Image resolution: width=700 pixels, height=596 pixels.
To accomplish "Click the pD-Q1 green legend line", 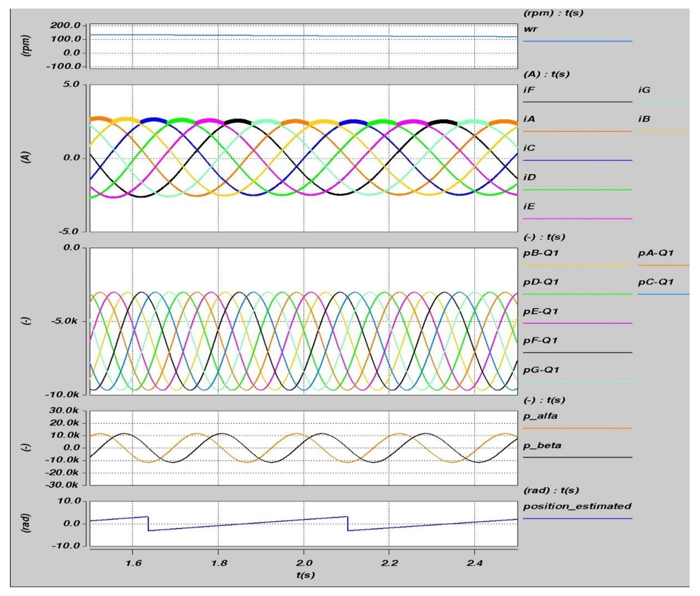I will (577, 294).
